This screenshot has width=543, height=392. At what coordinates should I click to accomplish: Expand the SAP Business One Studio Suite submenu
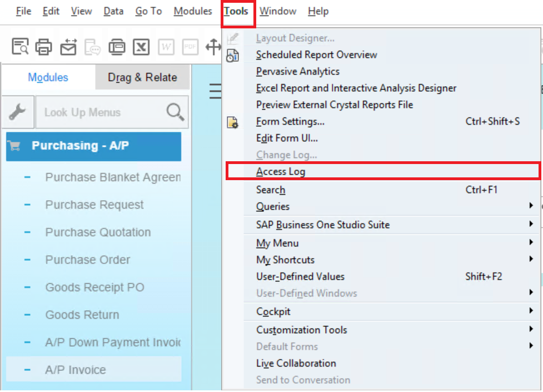[x=322, y=225]
